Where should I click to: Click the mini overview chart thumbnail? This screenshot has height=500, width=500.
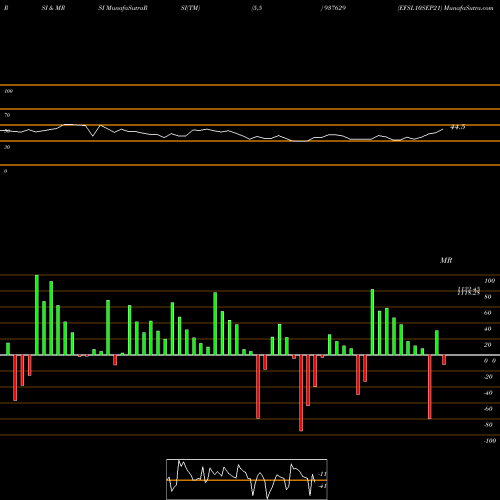[247, 479]
